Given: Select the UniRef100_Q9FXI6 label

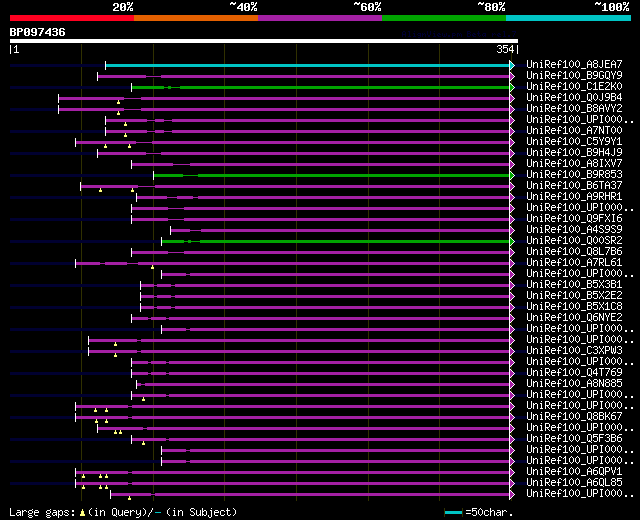Looking at the screenshot, I should pos(574,219).
